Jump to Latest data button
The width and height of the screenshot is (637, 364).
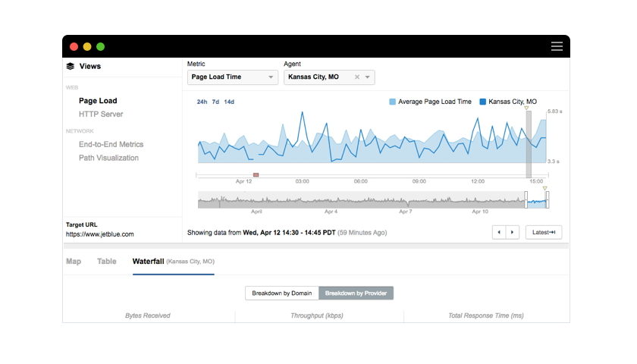point(544,232)
